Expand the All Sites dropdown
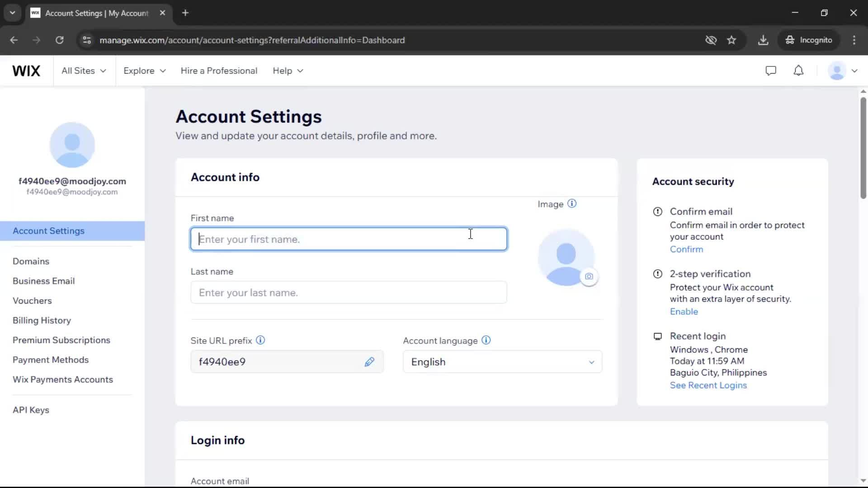The image size is (868, 488). [84, 71]
